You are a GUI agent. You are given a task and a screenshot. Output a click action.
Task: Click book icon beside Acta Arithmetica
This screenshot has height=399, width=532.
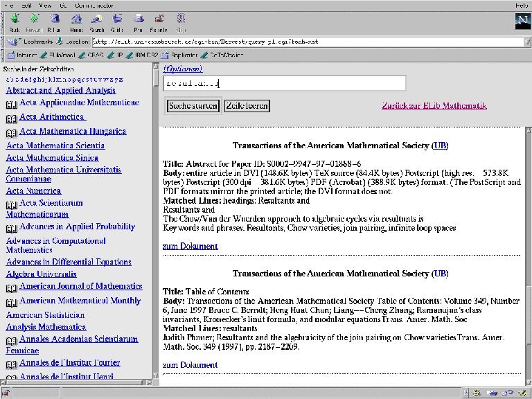tap(11, 118)
